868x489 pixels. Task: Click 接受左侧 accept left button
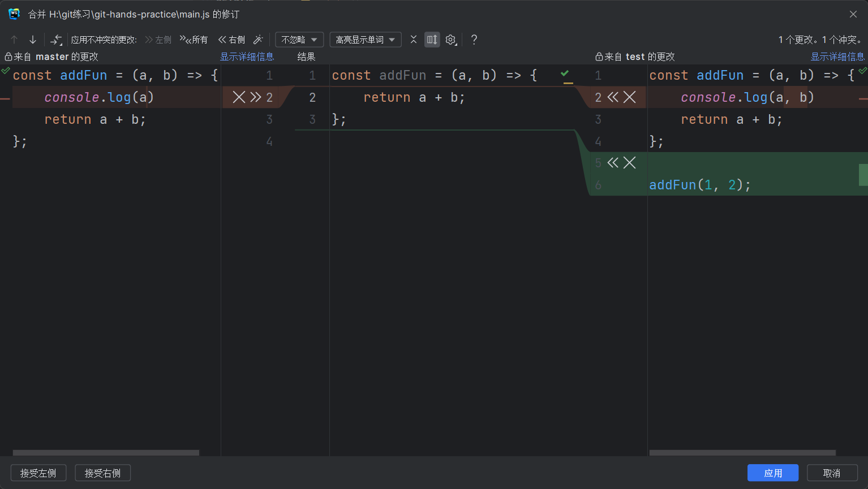tap(38, 473)
